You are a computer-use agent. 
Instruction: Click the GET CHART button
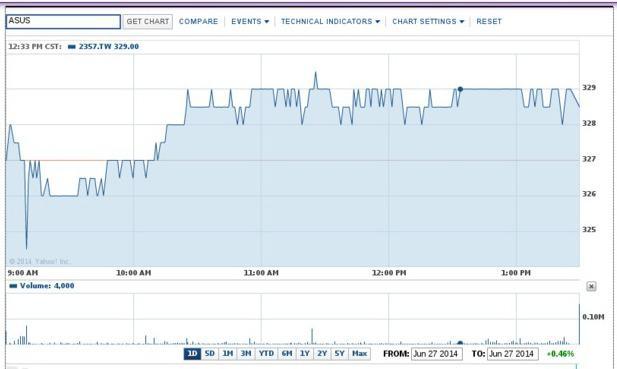[x=148, y=21]
